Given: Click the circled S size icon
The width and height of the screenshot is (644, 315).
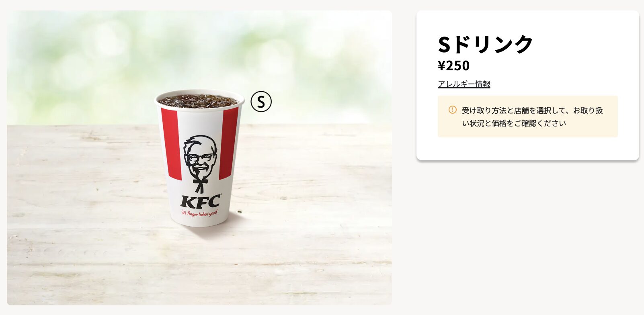Looking at the screenshot, I should pyautogui.click(x=261, y=102).
